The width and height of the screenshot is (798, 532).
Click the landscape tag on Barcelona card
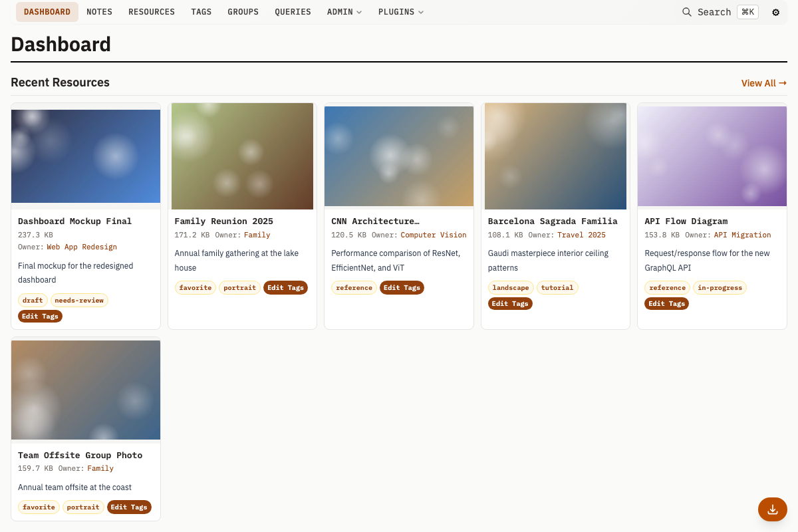click(x=511, y=287)
